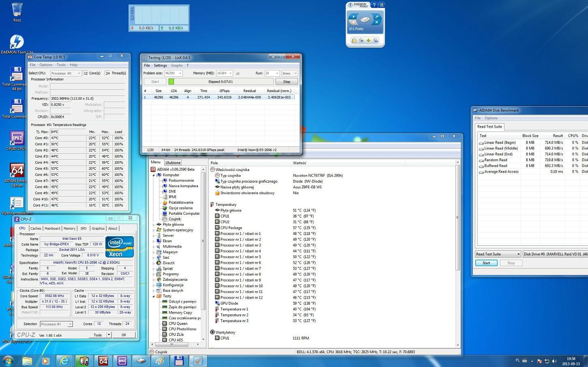Open the Paint palette icon on taskbar
Screen dimensions: 588x367
tap(160, 361)
